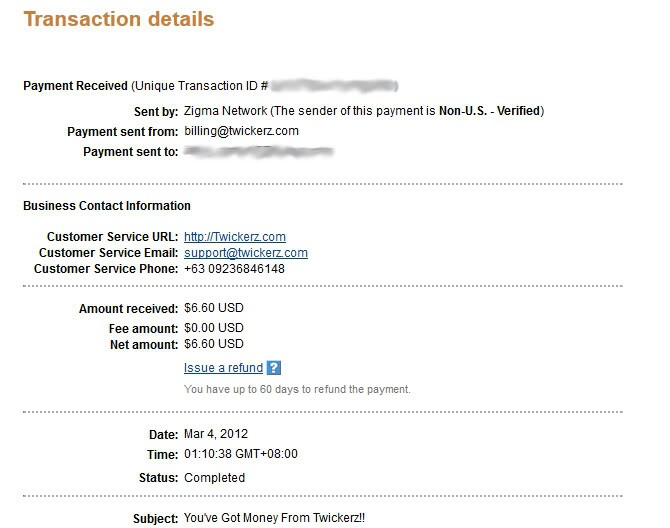Click the 60 days refund notice text
670x528 pixels.
tap(297, 389)
